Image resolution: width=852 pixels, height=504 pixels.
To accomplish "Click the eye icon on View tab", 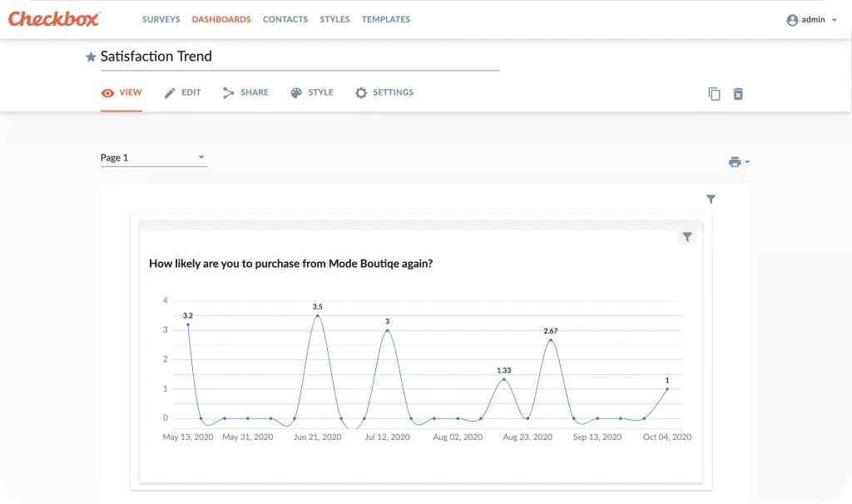I will [107, 93].
